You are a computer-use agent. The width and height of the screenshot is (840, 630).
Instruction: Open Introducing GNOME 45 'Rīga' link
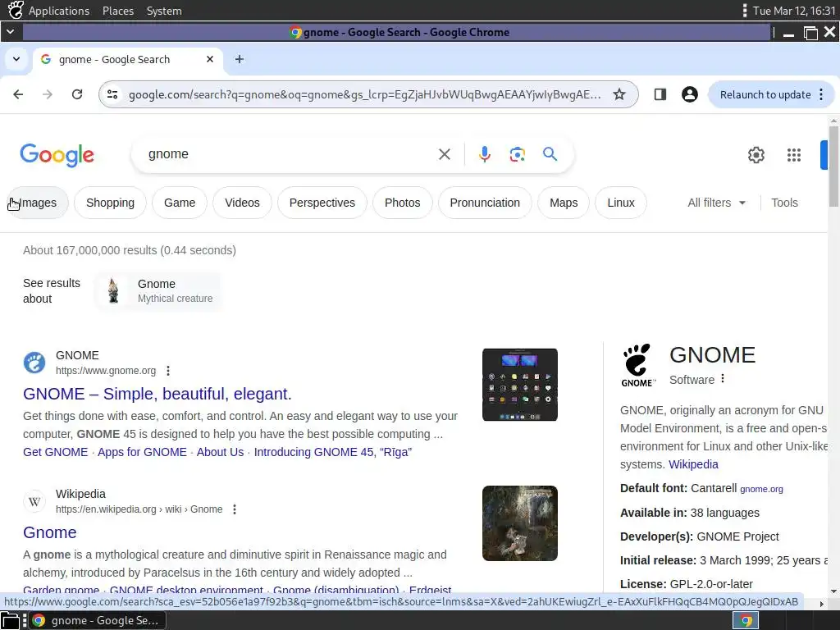[x=333, y=452]
